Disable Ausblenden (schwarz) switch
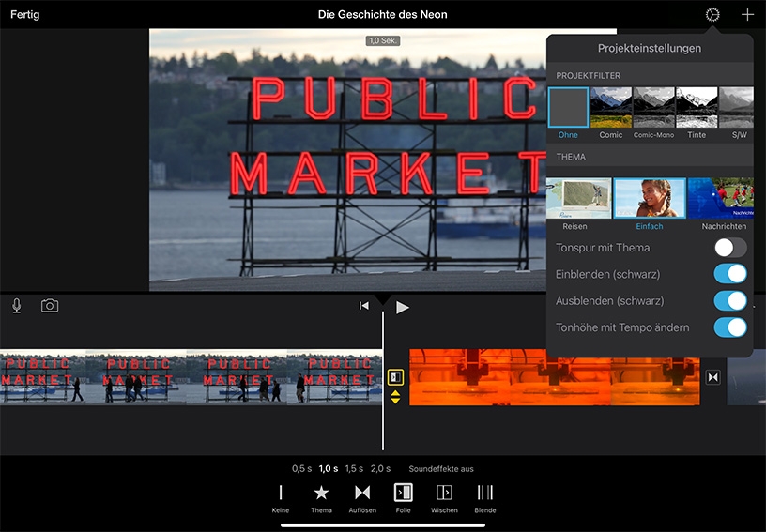The height and width of the screenshot is (532, 766). tap(730, 301)
